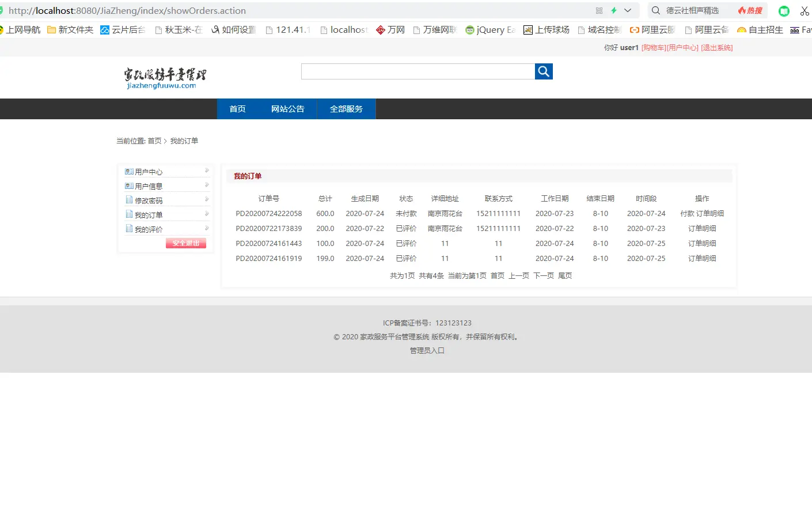This screenshot has height=530, width=812.
Task: Click the browser search magnifier icon
Action: [655, 10]
